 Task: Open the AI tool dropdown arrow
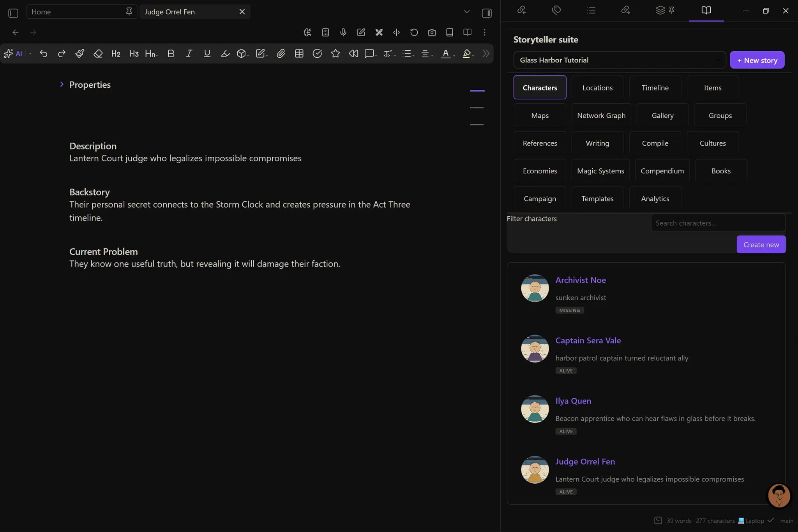point(30,54)
